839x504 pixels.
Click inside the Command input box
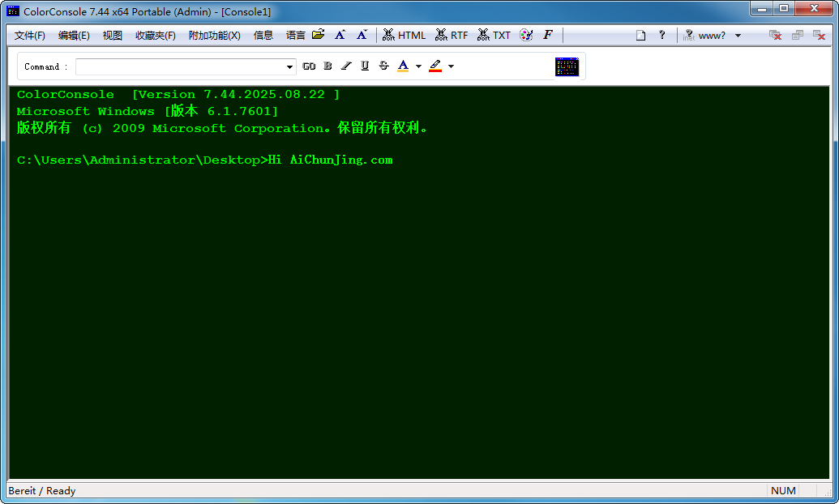click(180, 66)
